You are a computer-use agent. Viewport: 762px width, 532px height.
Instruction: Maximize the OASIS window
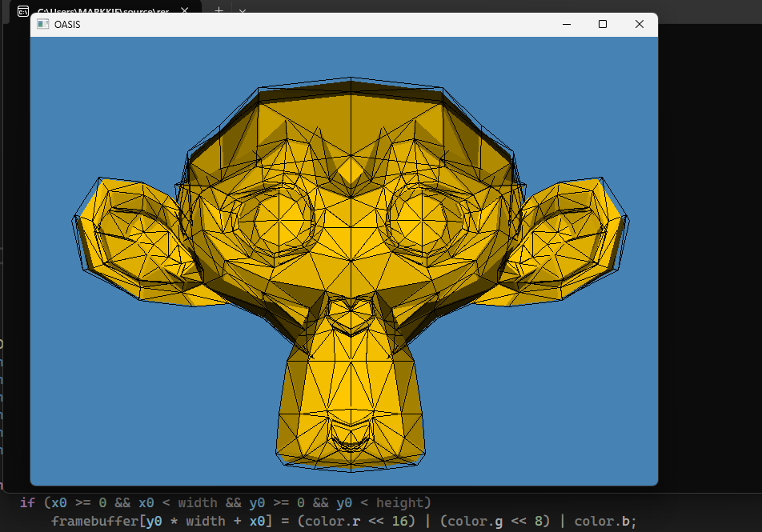click(603, 24)
